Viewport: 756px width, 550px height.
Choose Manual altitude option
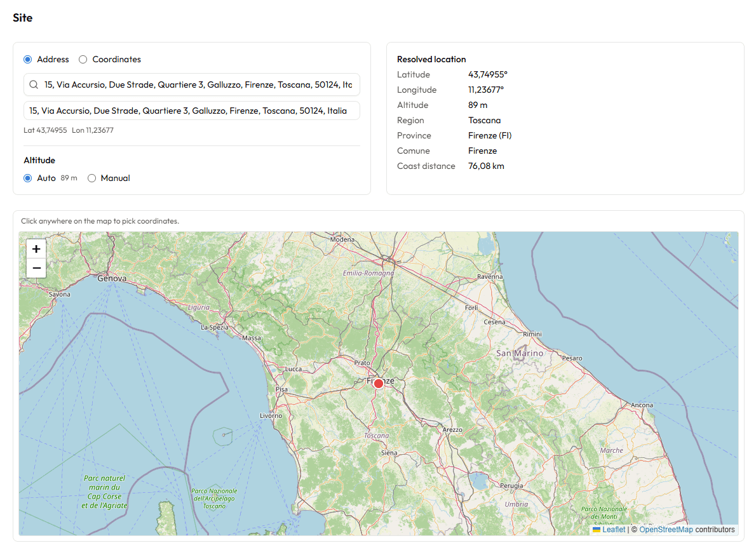[x=91, y=178]
